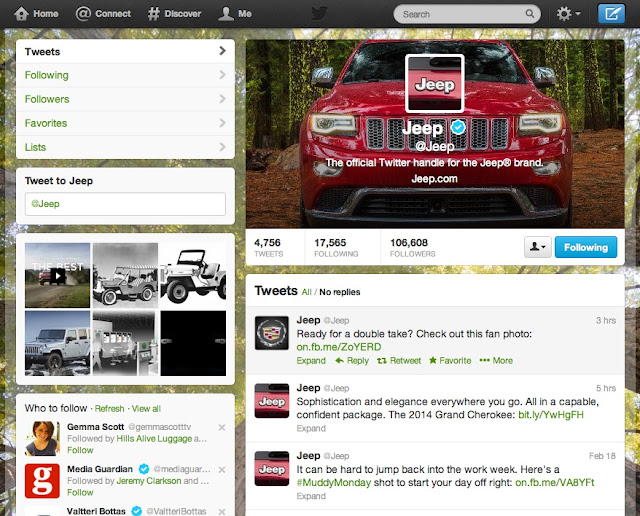This screenshot has width=640, height=516.
Task: Open the settings gear dropdown
Action: pyautogui.click(x=569, y=14)
